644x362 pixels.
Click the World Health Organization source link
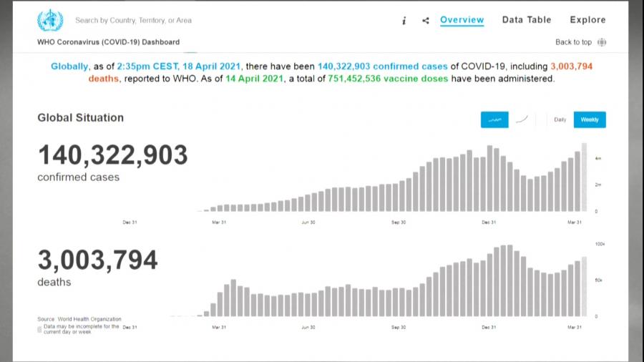89,319
